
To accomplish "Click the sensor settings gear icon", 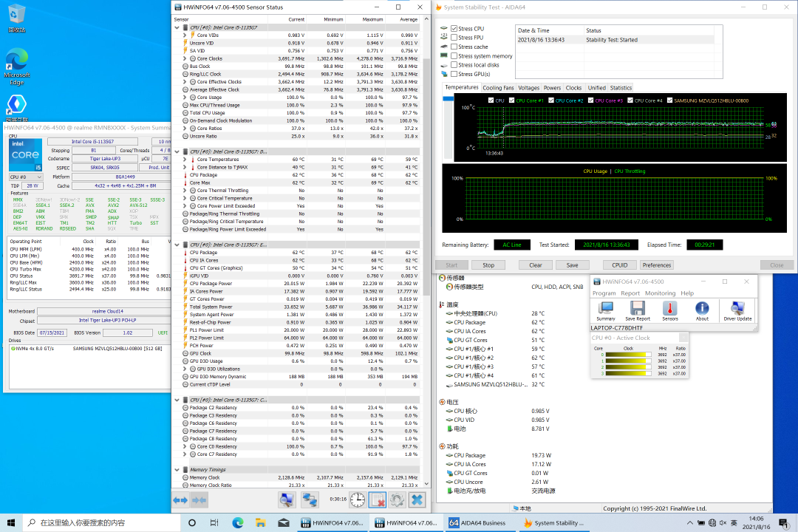I will coord(397,500).
